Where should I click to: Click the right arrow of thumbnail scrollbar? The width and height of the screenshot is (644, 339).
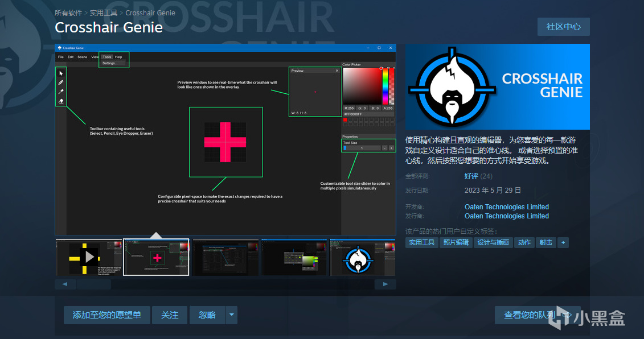pyautogui.click(x=385, y=284)
